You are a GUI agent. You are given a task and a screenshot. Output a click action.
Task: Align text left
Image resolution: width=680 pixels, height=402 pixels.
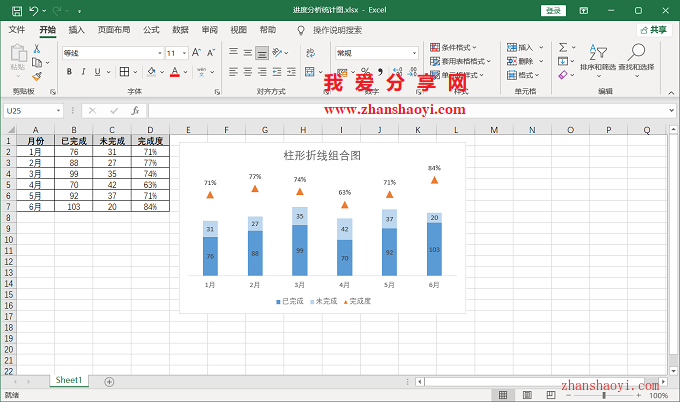click(x=233, y=72)
